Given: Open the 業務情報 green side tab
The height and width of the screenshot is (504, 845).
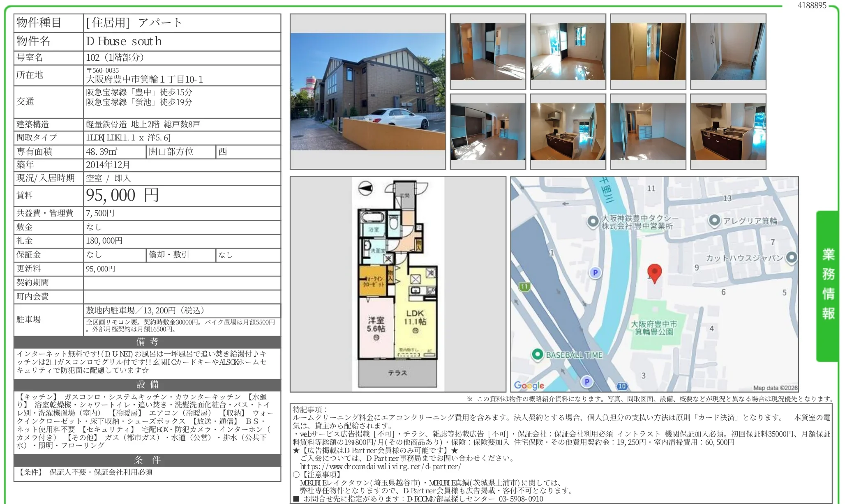Looking at the screenshot, I should pyautogui.click(x=828, y=286).
